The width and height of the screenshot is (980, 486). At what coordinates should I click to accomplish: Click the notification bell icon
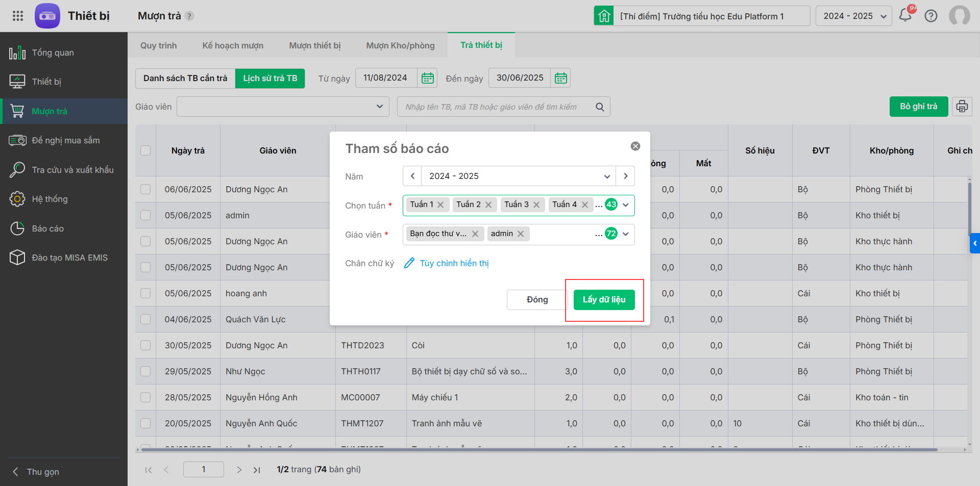coord(905,15)
